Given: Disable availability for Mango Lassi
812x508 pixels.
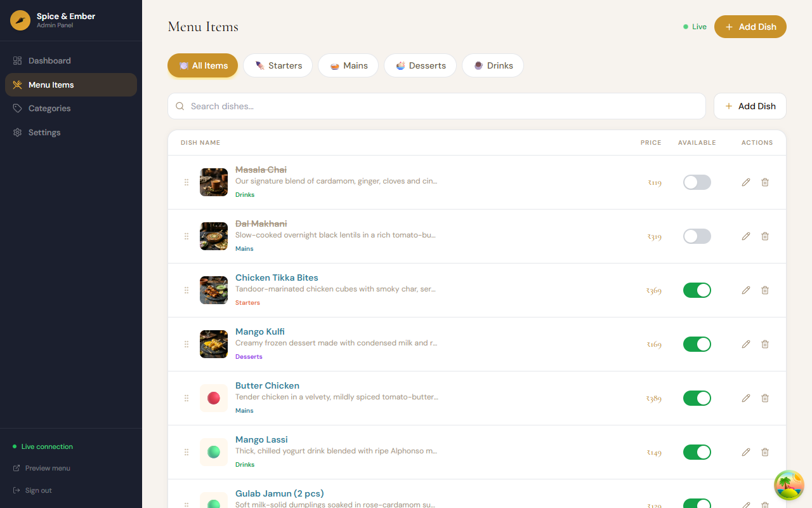Looking at the screenshot, I should point(697,452).
